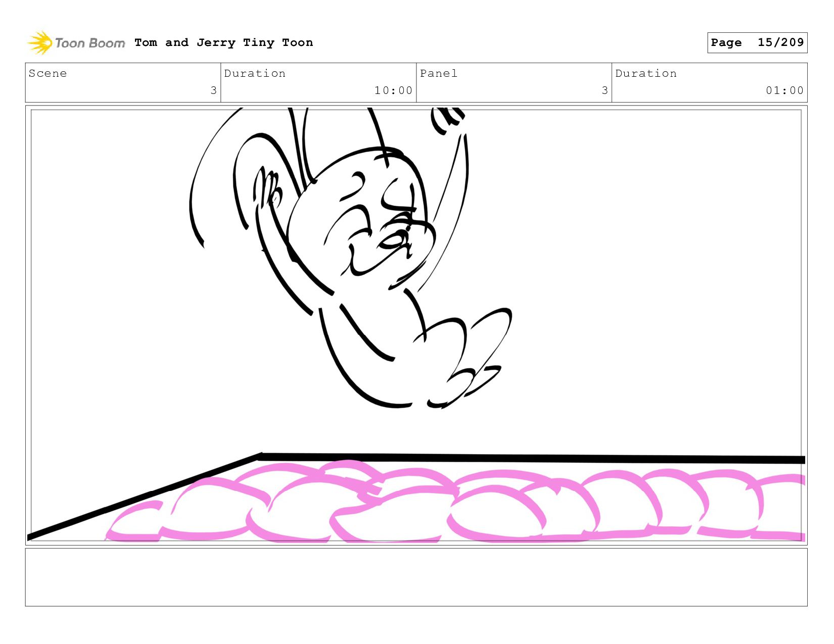
Task: Click the "Scene" label
Action: [48, 73]
